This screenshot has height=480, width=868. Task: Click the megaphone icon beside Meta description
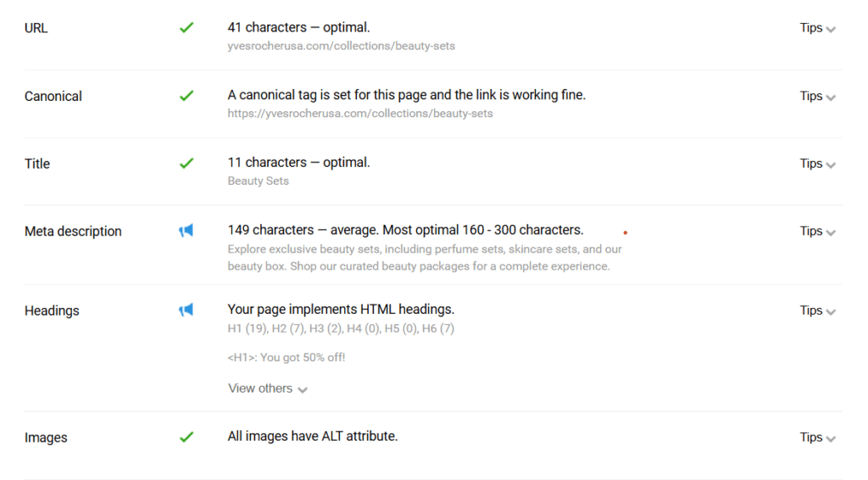coord(186,231)
